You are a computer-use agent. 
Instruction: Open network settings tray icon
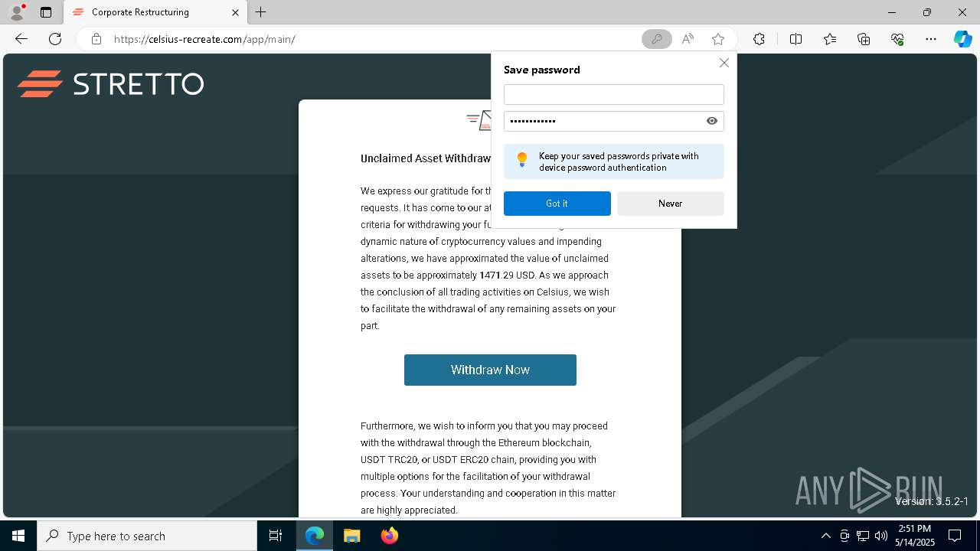[x=863, y=536]
